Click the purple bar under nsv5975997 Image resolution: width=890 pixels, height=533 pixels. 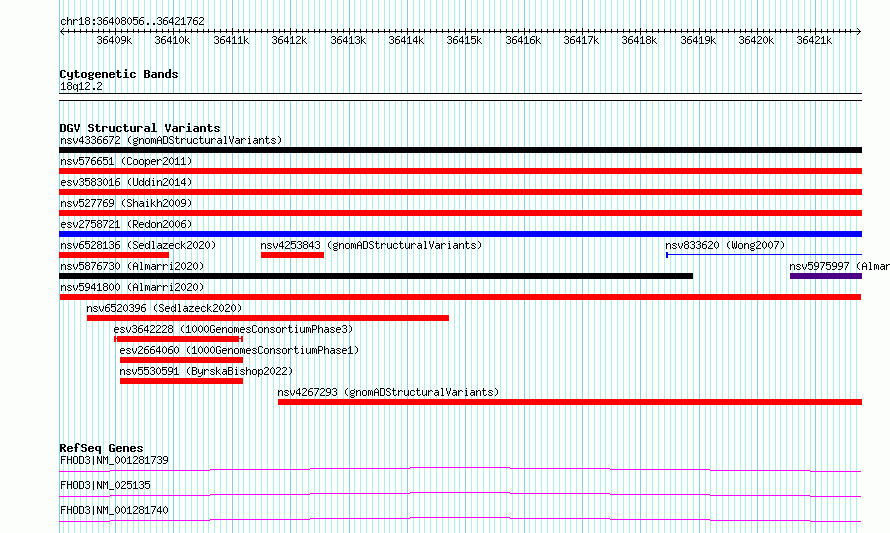point(826,276)
